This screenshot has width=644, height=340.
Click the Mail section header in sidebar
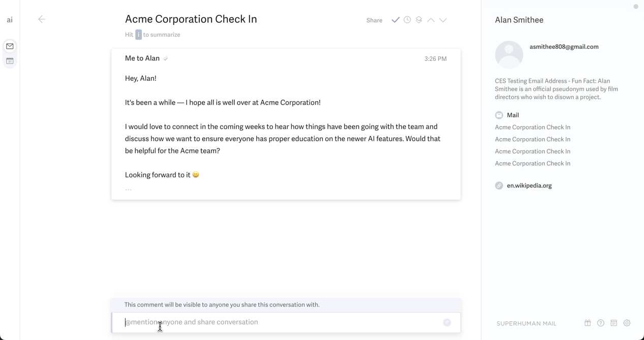[x=512, y=115]
